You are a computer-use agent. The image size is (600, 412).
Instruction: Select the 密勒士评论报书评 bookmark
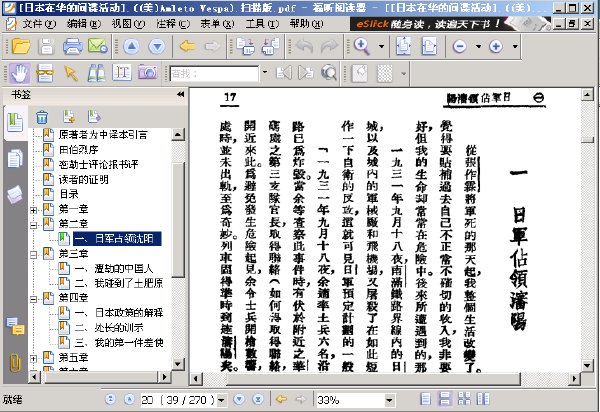pos(98,164)
